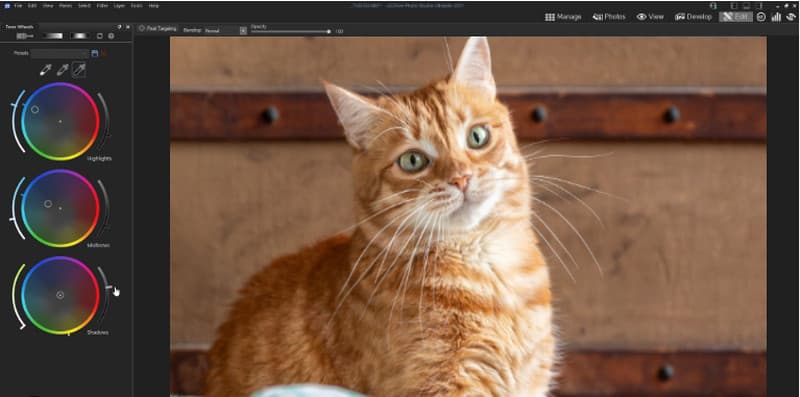
Task: Select the radial gradient tool
Action: [x=80, y=36]
